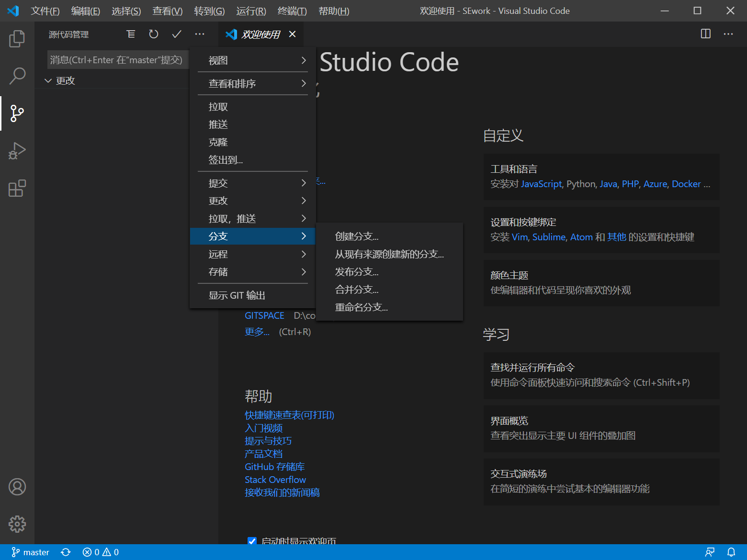Click the 颜色主题 customization card

601,283
